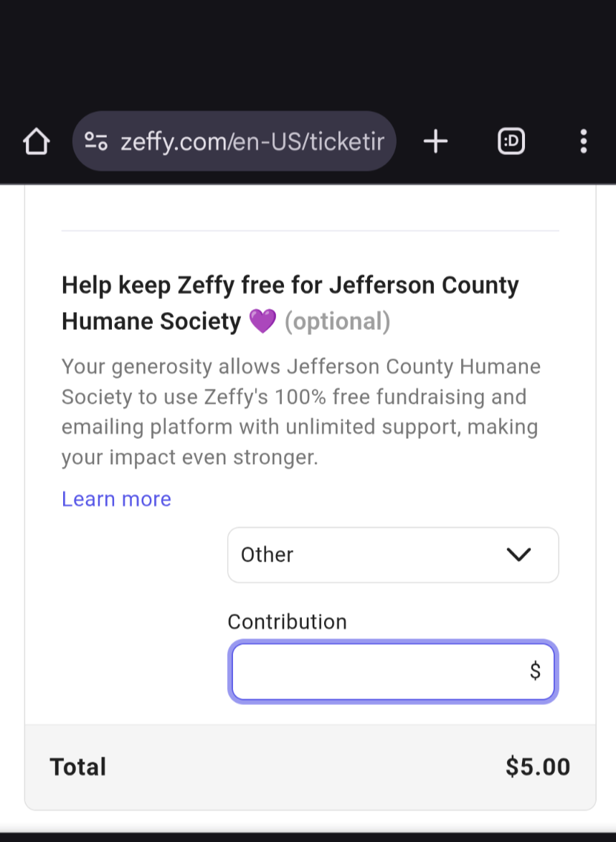Open the three-dot browser menu
The width and height of the screenshot is (616, 842).
[x=583, y=142]
